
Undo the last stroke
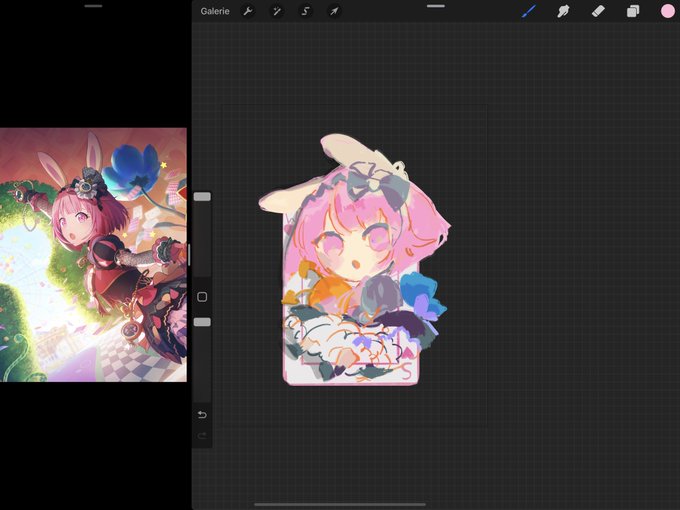pyautogui.click(x=202, y=415)
